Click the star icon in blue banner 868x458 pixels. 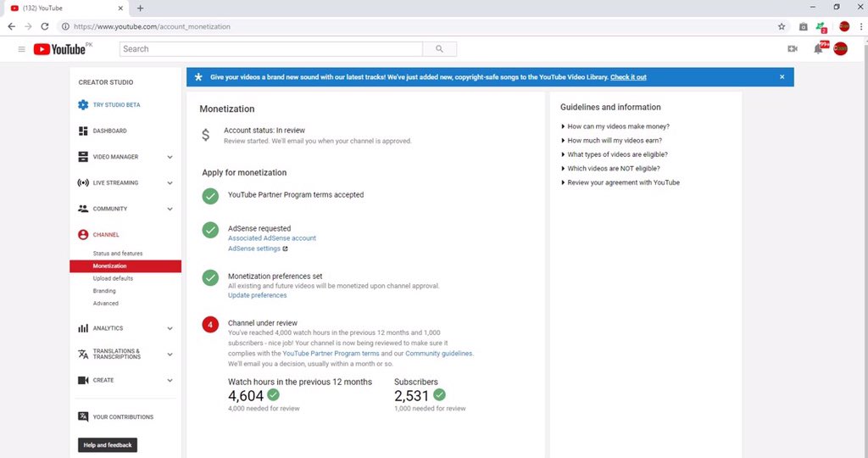point(198,77)
